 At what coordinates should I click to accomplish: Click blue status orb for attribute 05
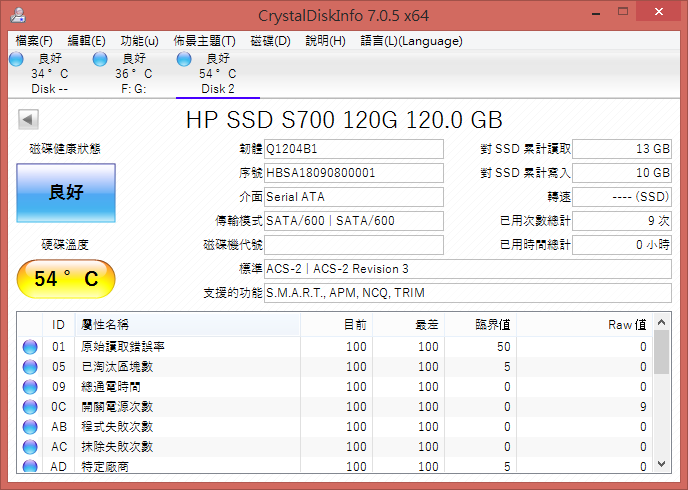tap(30, 367)
